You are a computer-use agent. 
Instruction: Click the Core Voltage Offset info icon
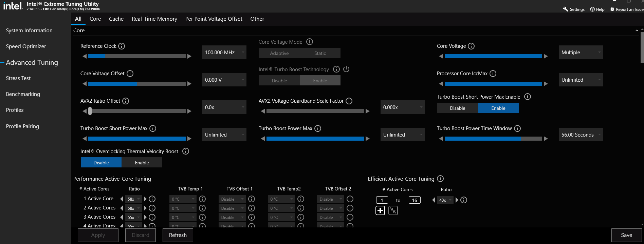[130, 74]
